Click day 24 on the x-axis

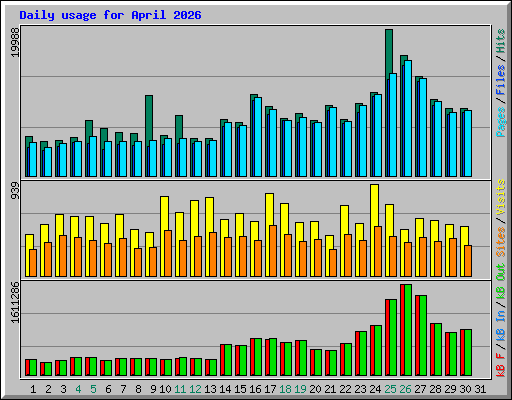(x=375, y=389)
